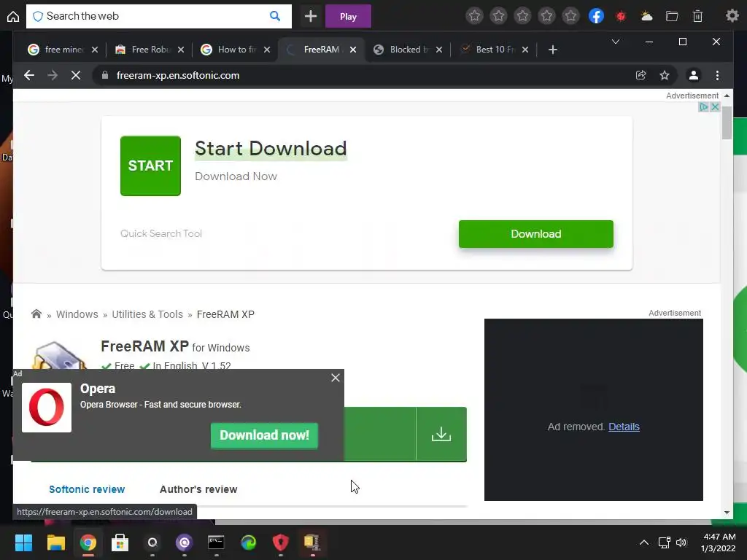This screenshot has width=747, height=560.
Task: Open a new Chrome tab
Action: click(553, 50)
